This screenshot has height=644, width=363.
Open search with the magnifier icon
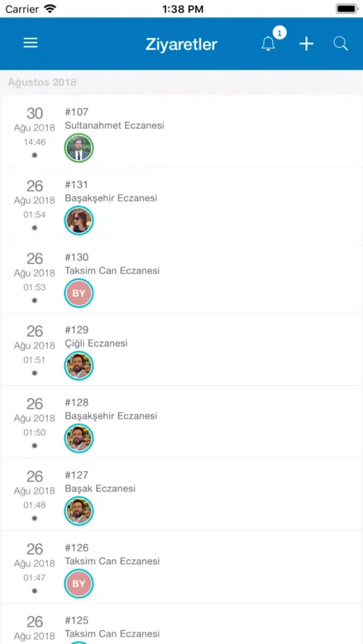pyautogui.click(x=341, y=44)
